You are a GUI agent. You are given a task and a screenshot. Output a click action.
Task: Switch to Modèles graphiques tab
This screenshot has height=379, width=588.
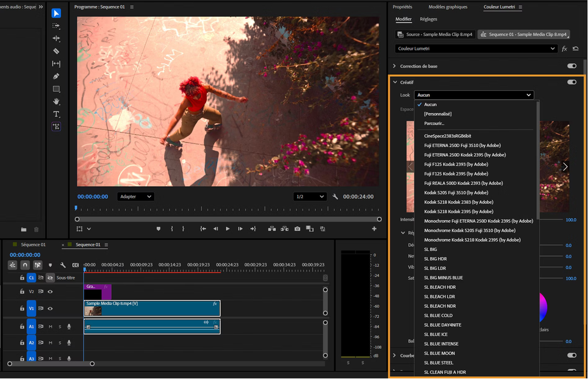(x=448, y=7)
